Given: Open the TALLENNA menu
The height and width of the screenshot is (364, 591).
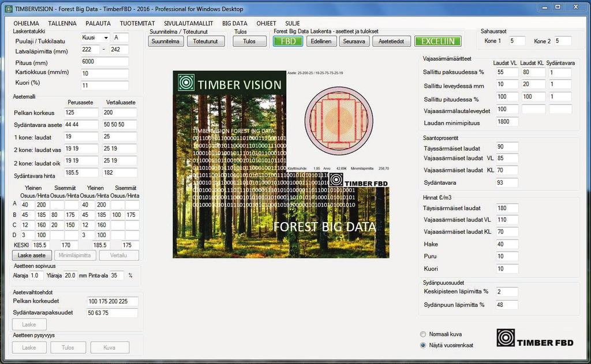Looking at the screenshot, I should (62, 23).
